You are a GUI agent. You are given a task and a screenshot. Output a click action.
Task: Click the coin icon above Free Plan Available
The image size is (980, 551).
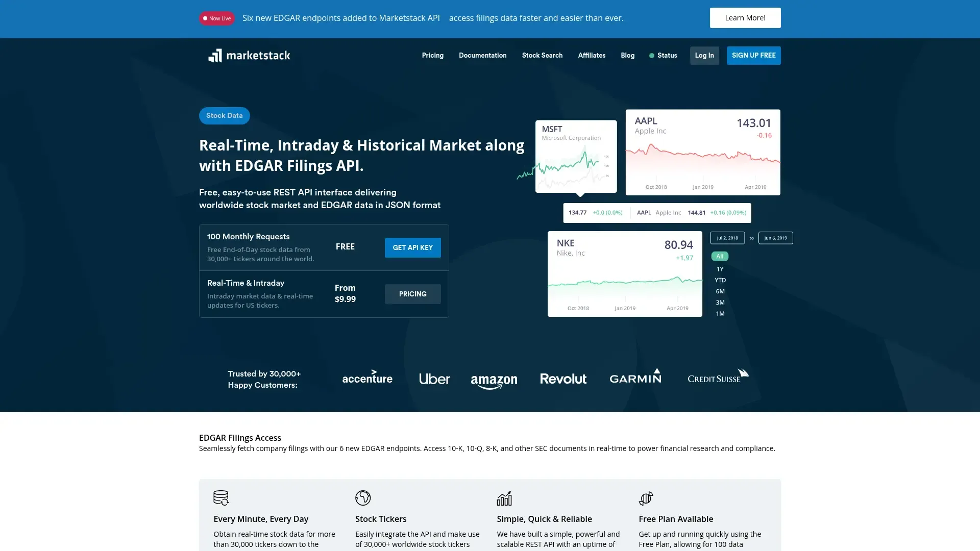coord(646,498)
